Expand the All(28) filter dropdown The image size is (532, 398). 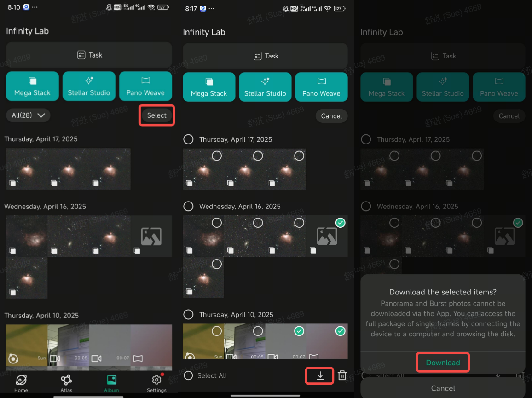(x=28, y=115)
